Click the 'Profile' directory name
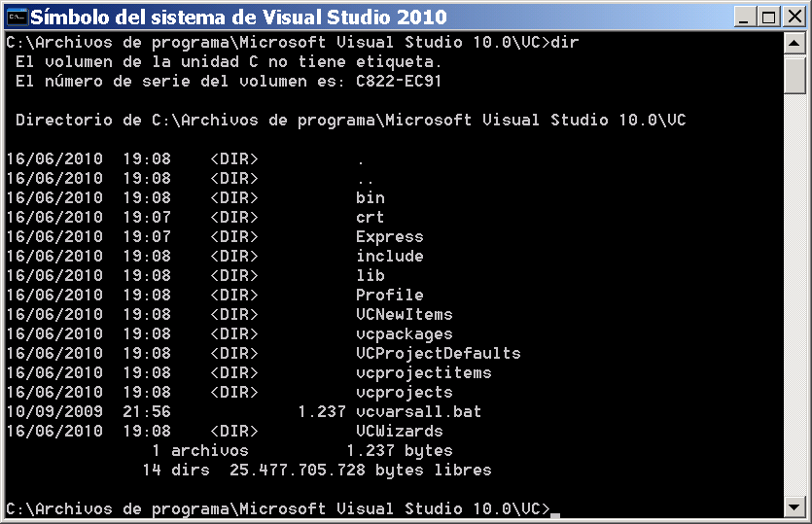812x524 pixels. tap(389, 296)
